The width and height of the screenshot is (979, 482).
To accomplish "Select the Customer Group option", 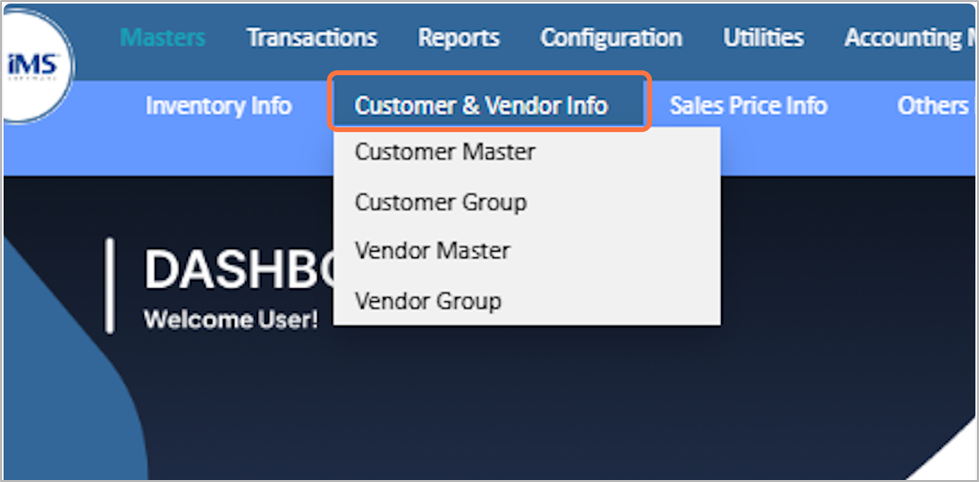I will 441,202.
